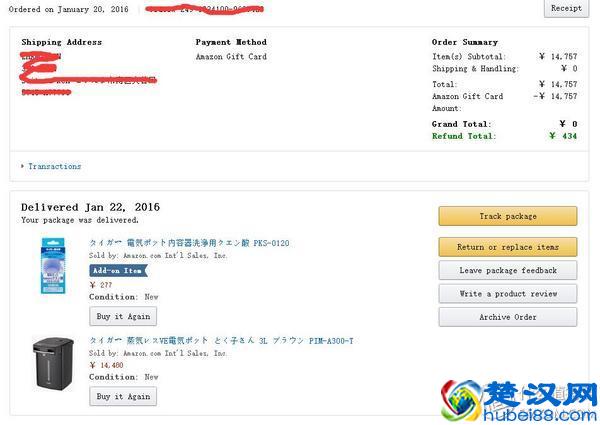This screenshot has height=425, width=600.
Task: Click the Archive Order button
Action: click(x=507, y=317)
